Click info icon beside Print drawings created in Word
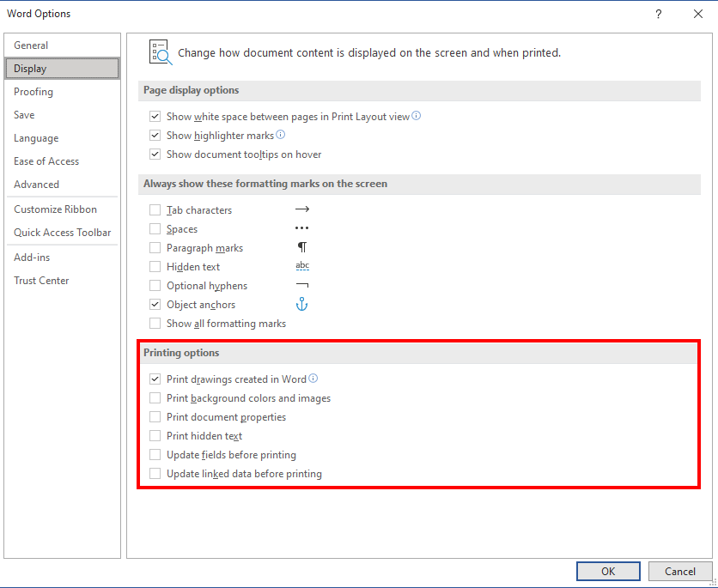Viewport: 718px width, 588px height. (313, 379)
